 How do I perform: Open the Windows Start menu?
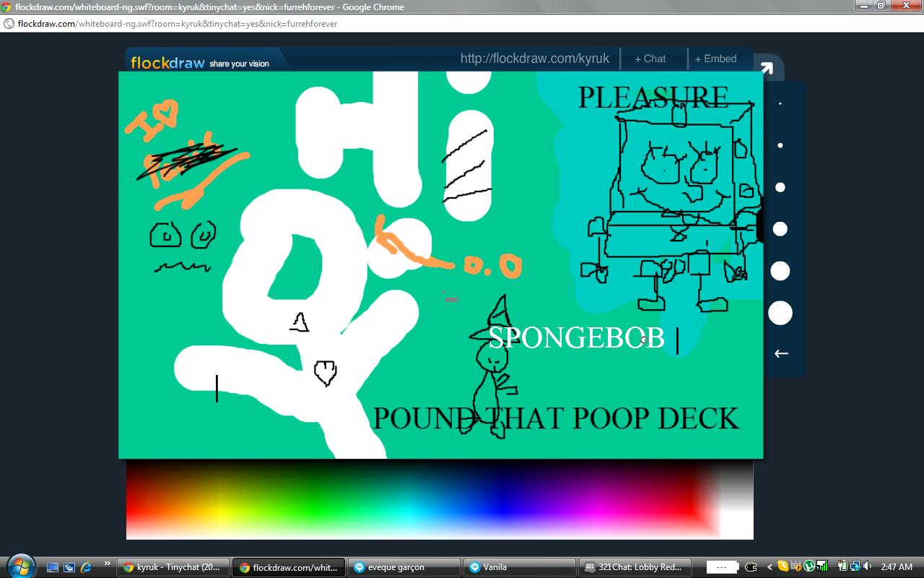[x=19, y=567]
